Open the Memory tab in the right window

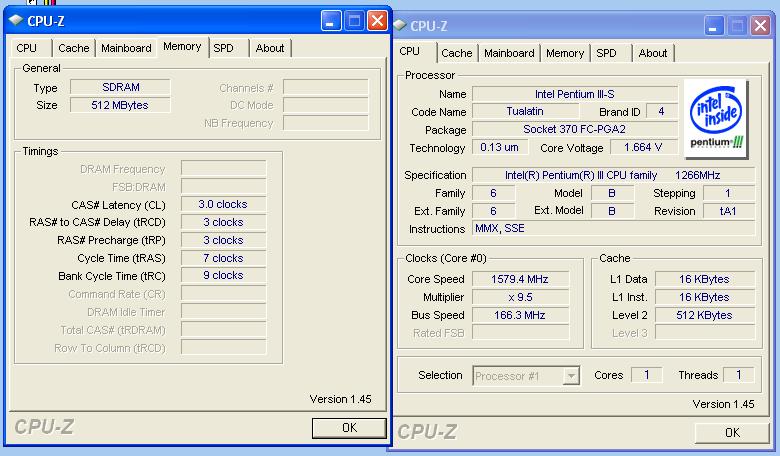(x=565, y=53)
